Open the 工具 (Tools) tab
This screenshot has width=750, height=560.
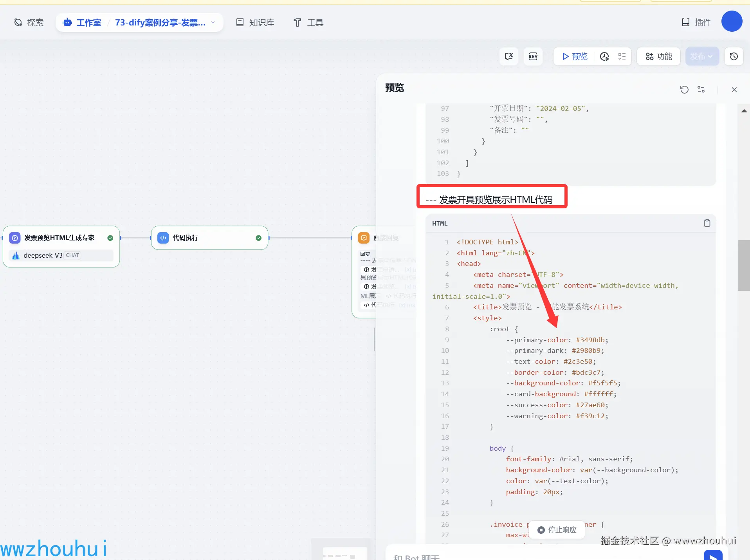308,23
